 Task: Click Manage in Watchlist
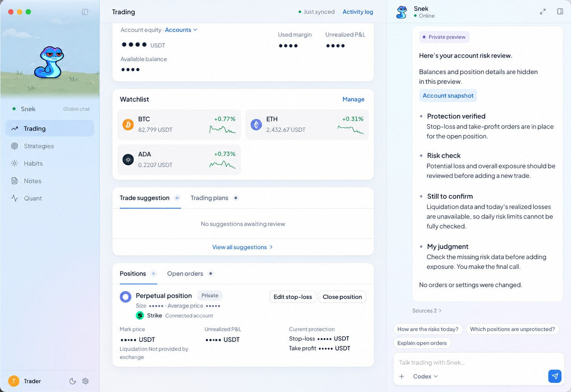(x=353, y=99)
